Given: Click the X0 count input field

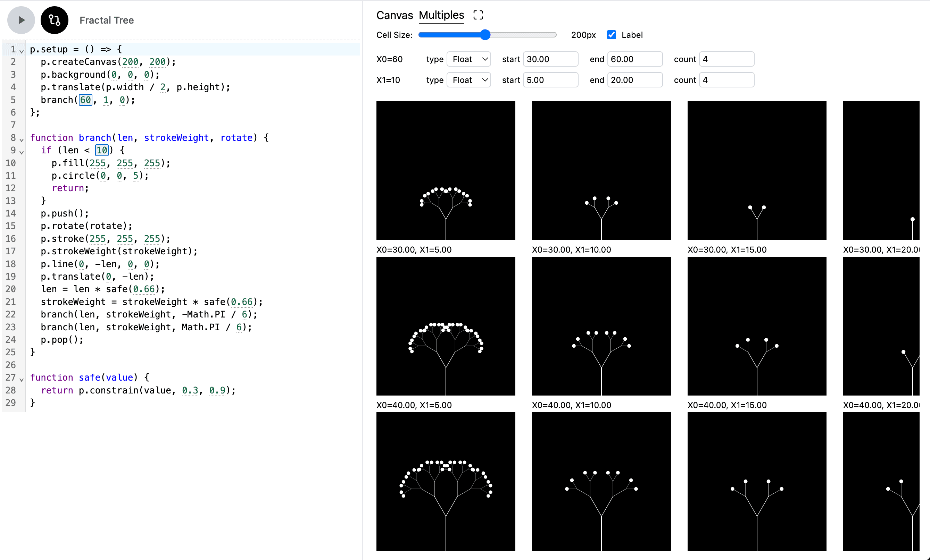Looking at the screenshot, I should 726,59.
